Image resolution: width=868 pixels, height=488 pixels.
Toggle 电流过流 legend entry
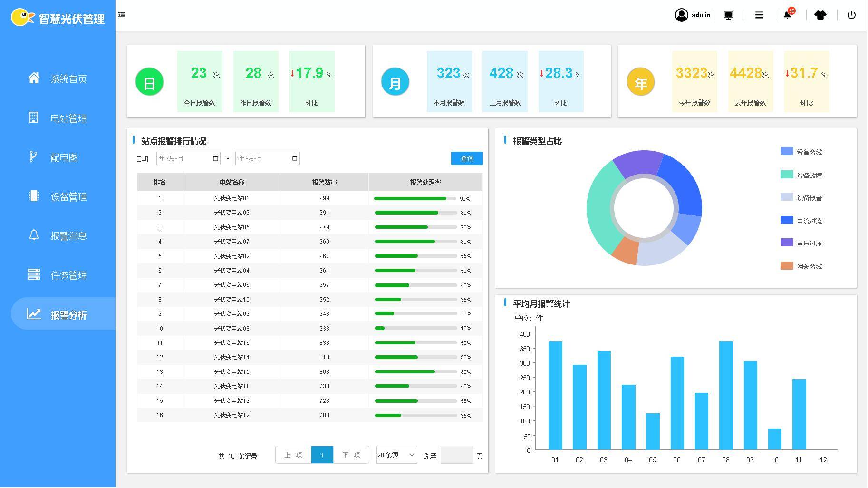pyautogui.click(x=801, y=221)
